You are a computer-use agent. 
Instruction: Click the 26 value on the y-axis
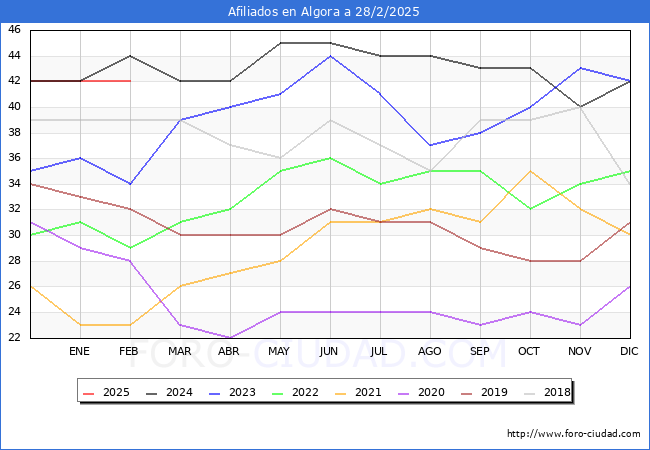point(14,286)
